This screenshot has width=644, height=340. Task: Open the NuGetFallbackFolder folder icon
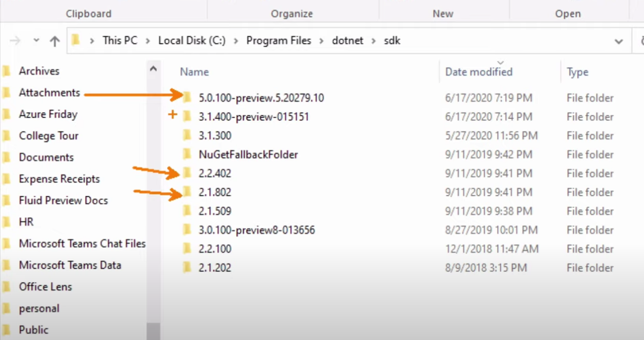pos(187,154)
